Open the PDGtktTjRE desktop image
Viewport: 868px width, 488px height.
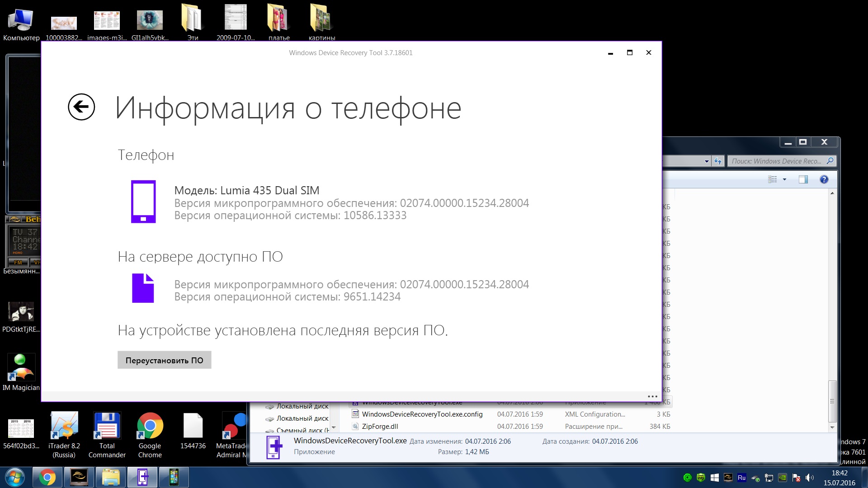[x=21, y=317]
